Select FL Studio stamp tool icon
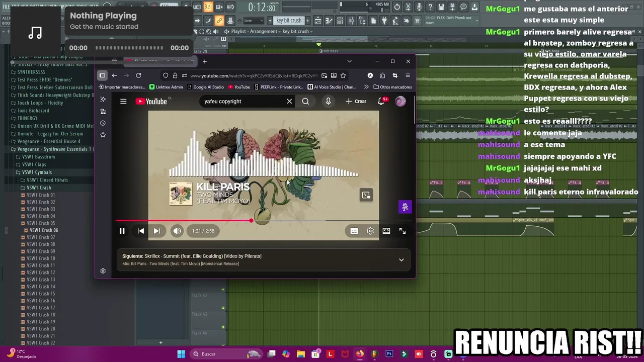 point(230,21)
